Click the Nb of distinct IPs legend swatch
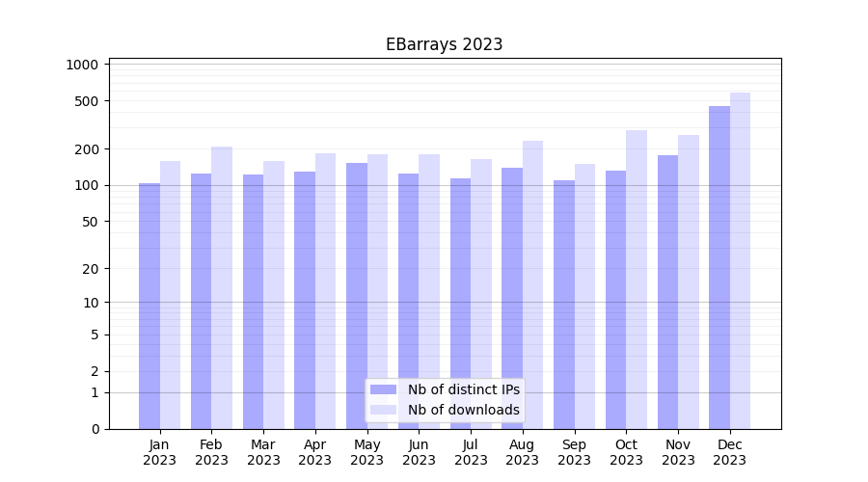Screen dimensions: 868x482 (383, 389)
